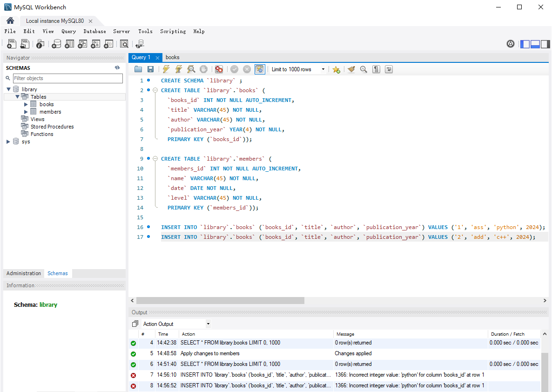Toggle the bottom output panel visibility
This screenshot has height=392, width=552.
[535, 44]
